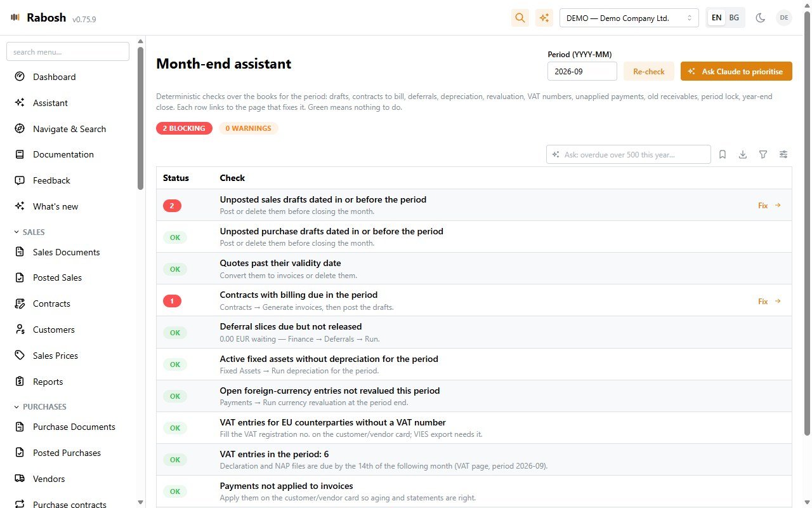Open the AI sparkle assistant in top bar
Image resolution: width=812 pixels, height=508 pixels.
click(544, 18)
